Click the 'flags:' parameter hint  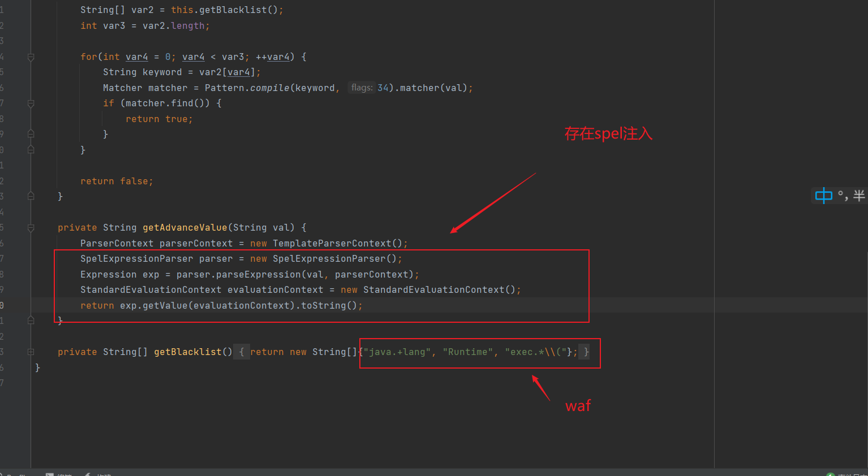[x=362, y=88]
